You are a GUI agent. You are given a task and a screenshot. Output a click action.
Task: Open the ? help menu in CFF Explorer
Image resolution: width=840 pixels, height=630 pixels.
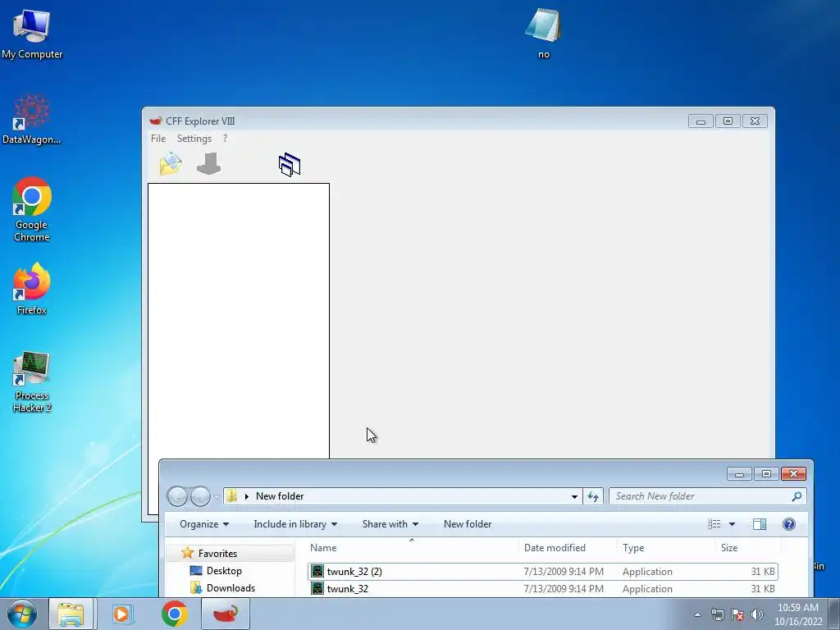tap(225, 138)
